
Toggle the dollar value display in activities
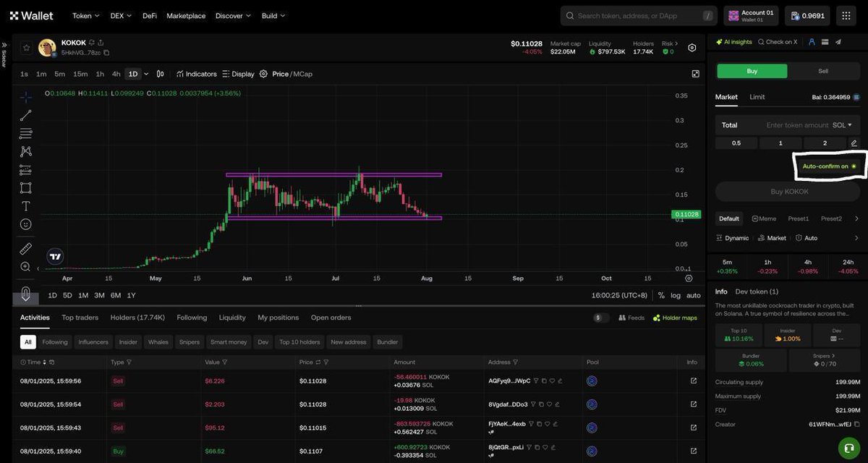(x=600, y=318)
